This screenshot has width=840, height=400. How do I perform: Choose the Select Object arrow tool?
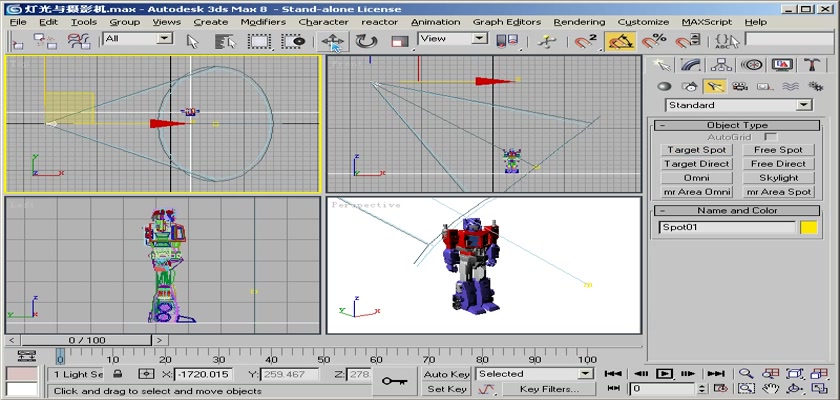pyautogui.click(x=192, y=41)
